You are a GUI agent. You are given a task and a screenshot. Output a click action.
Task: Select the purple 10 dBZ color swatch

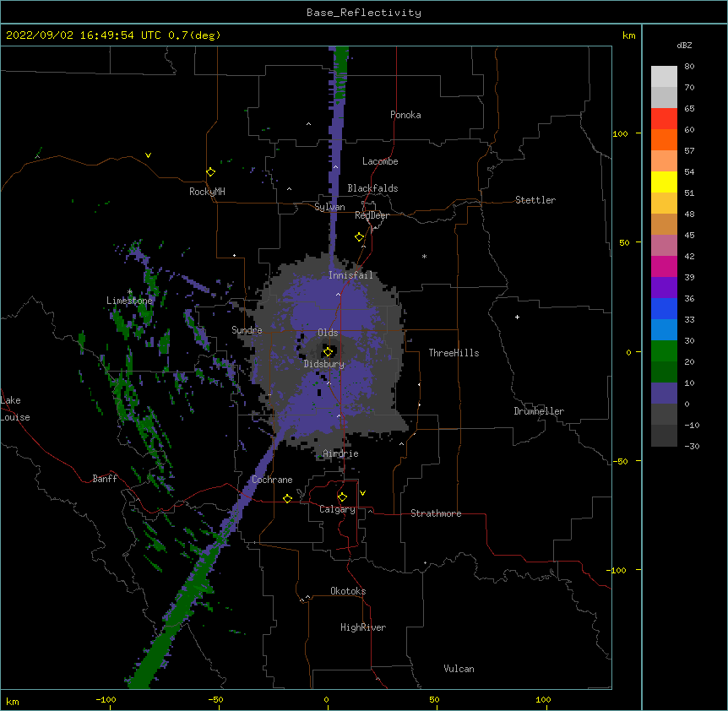(x=664, y=393)
